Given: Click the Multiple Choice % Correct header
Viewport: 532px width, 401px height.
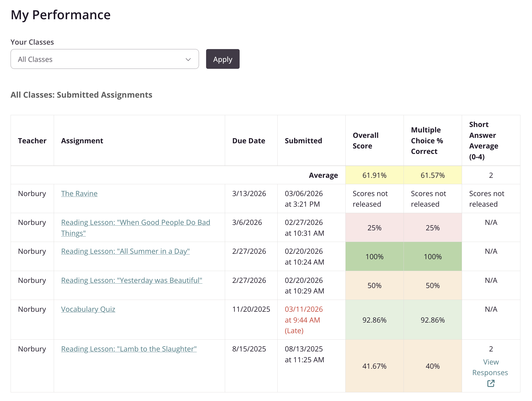Looking at the screenshot, I should click(x=427, y=141).
